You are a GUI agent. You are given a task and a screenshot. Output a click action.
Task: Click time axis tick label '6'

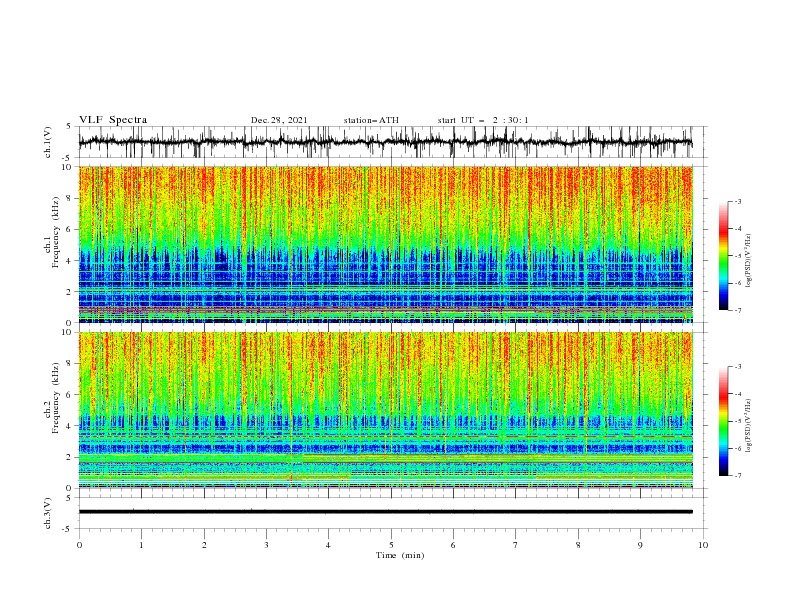click(x=453, y=545)
